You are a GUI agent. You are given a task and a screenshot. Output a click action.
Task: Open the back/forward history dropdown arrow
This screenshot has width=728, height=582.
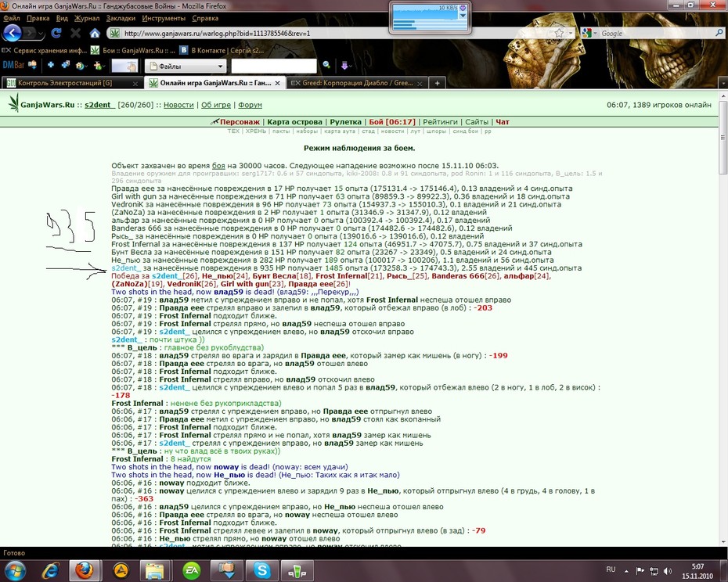pyautogui.click(x=41, y=34)
